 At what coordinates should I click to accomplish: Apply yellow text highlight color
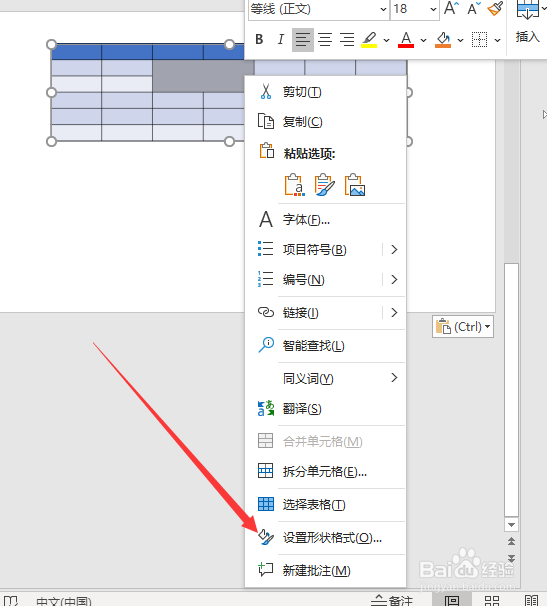click(369, 40)
